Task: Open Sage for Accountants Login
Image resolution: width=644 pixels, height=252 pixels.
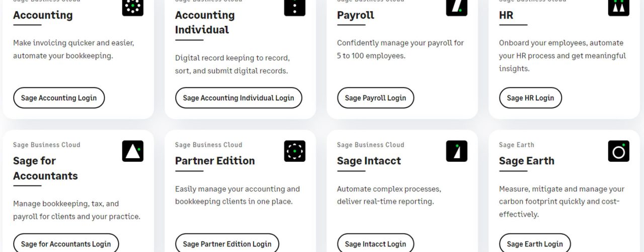Action: pos(66,243)
